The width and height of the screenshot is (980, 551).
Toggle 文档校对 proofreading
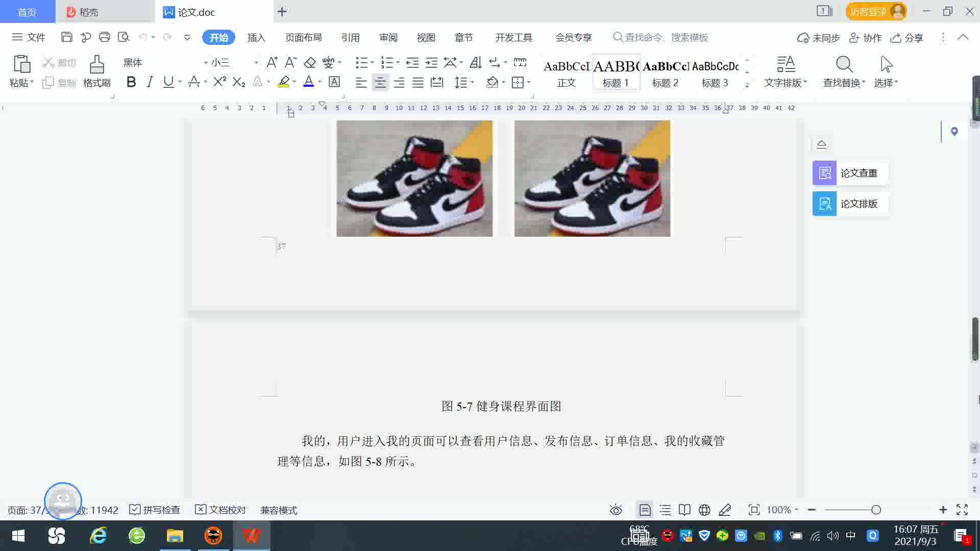click(x=220, y=510)
